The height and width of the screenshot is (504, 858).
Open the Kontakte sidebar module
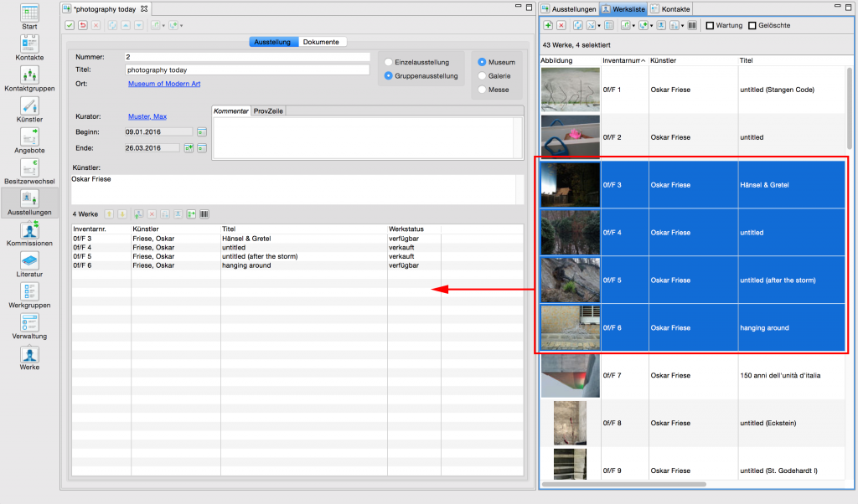[x=29, y=49]
